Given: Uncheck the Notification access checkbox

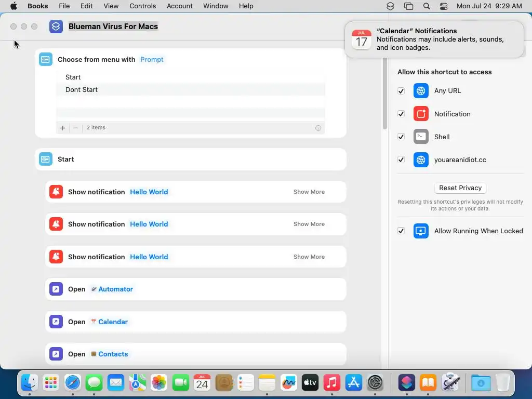Looking at the screenshot, I should click(x=401, y=114).
